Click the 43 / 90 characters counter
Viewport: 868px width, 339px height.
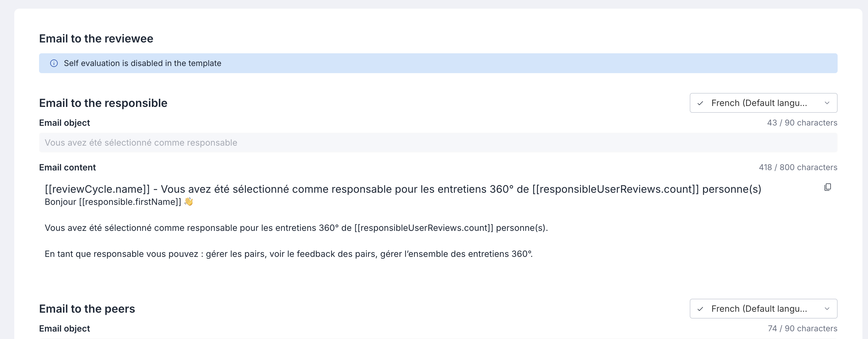tap(802, 123)
